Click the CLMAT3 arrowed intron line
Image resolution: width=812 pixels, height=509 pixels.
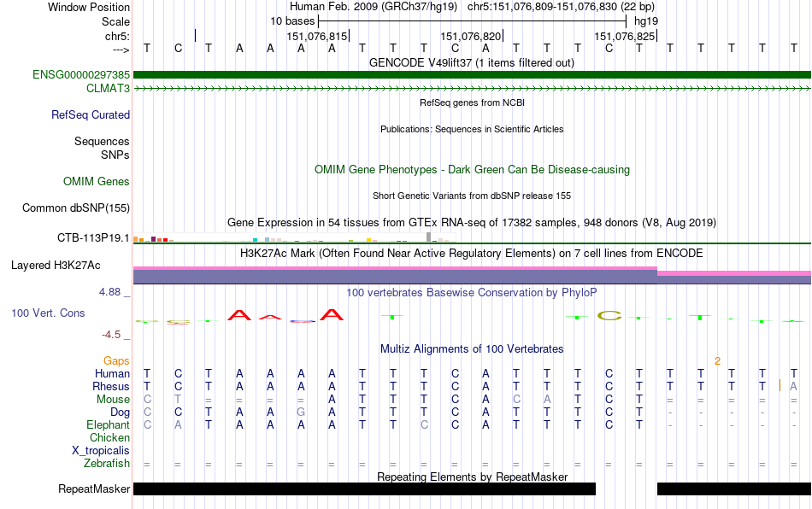point(472,89)
